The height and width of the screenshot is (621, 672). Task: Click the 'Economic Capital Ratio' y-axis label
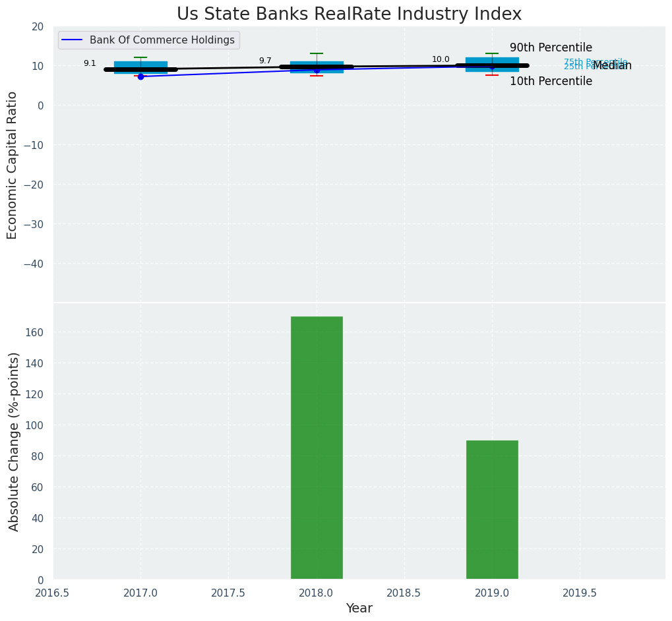point(13,165)
